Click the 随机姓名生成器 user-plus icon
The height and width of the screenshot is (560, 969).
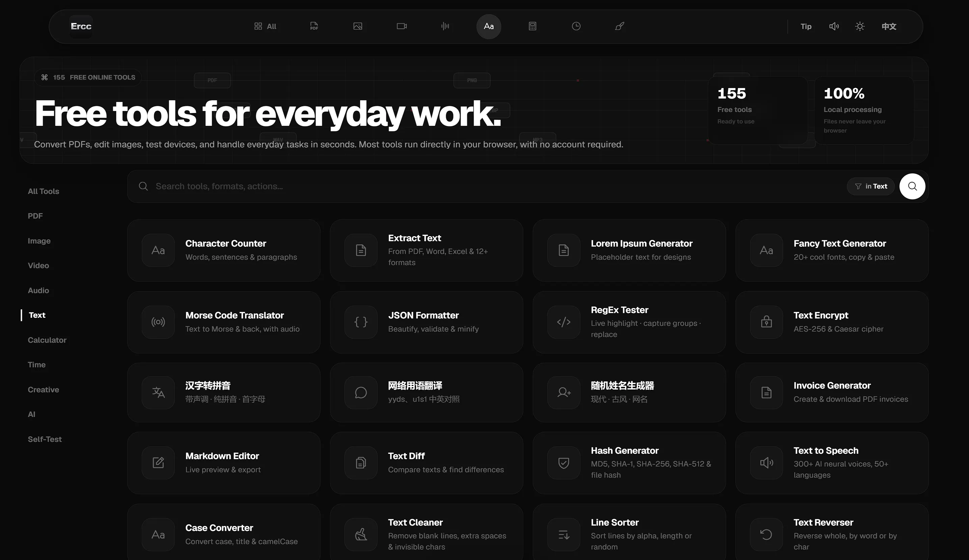click(563, 392)
